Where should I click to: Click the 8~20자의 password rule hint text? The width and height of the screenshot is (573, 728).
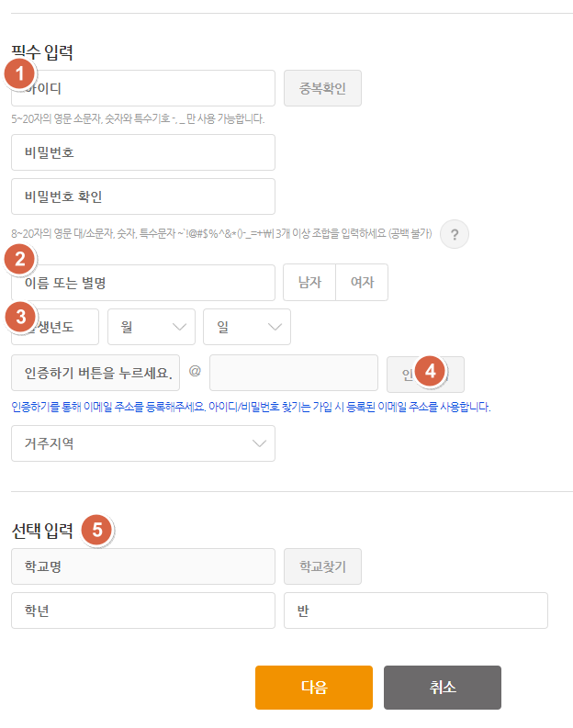(x=221, y=233)
